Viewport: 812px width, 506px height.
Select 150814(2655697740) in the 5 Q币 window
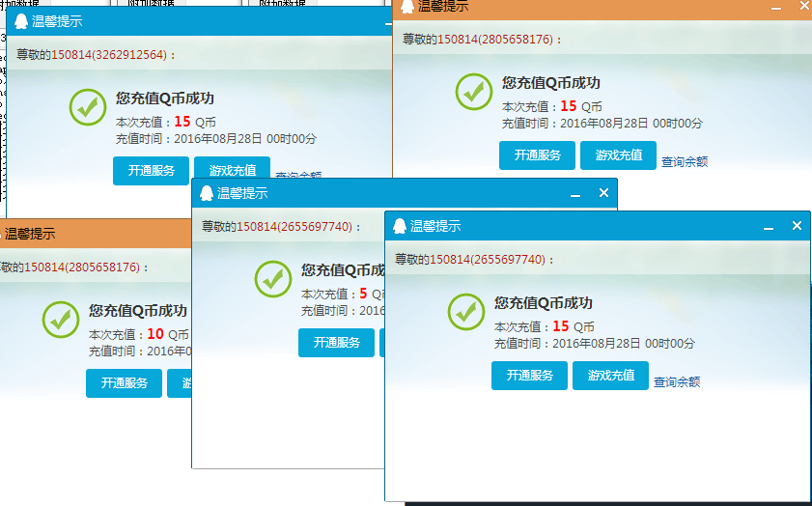[x=294, y=227]
